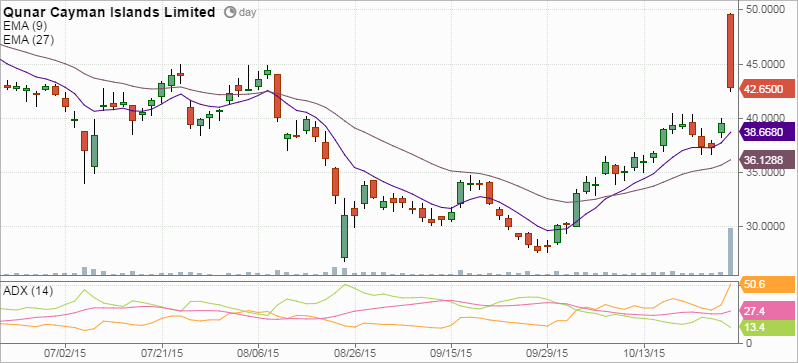Click the clock icon next to day

point(230,12)
